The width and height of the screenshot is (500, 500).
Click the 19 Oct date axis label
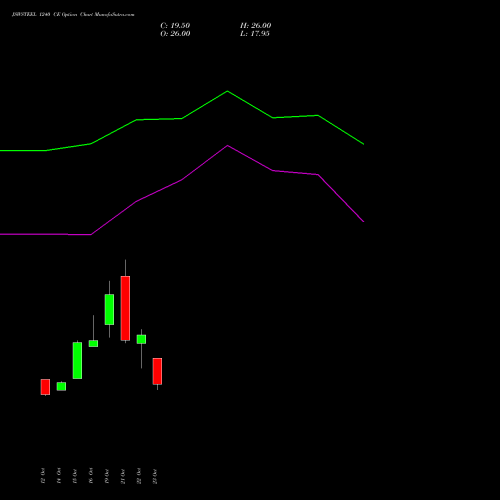tap(107, 476)
